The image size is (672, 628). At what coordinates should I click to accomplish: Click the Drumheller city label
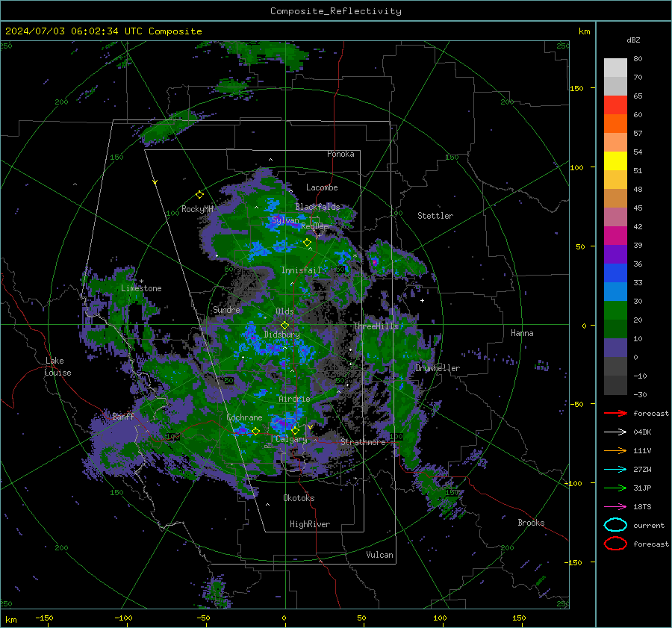click(438, 368)
